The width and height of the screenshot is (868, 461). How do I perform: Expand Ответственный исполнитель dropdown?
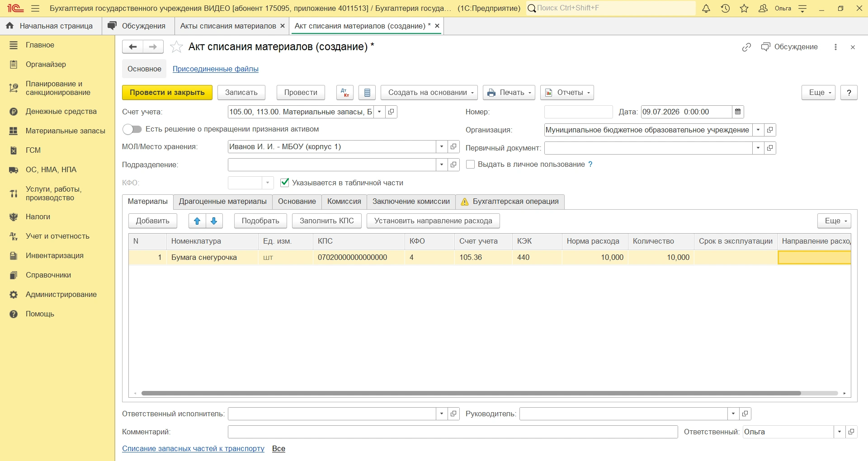442,414
